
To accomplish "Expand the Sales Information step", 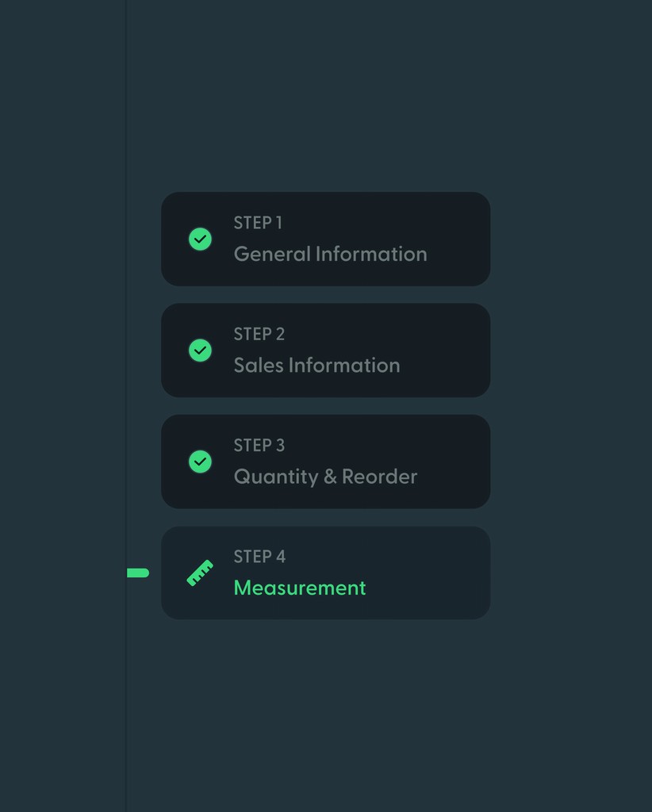I will [x=325, y=350].
